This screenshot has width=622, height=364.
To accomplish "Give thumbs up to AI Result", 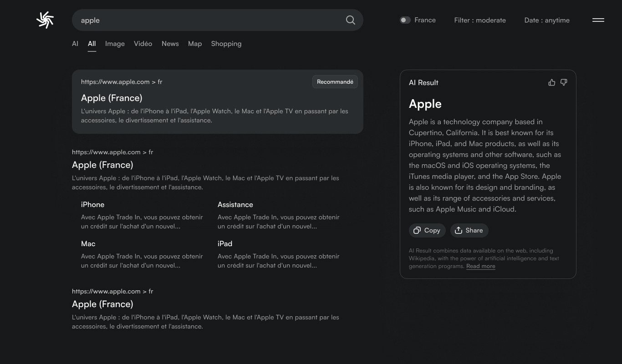I will pyautogui.click(x=551, y=82).
